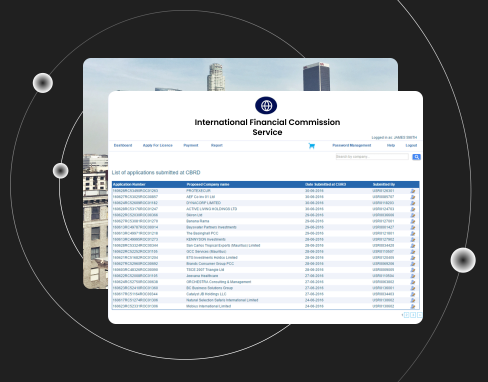Screen dimensions: 488x382
Task: Open edit icon for San Carlos Tropical Exports
Action: coord(413,246)
